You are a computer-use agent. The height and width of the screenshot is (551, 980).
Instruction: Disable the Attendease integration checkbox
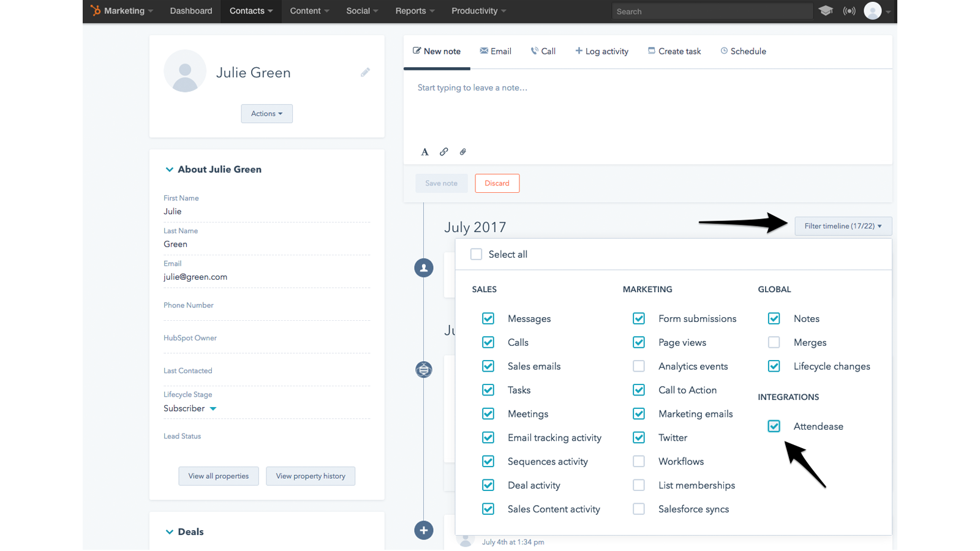coord(774,426)
